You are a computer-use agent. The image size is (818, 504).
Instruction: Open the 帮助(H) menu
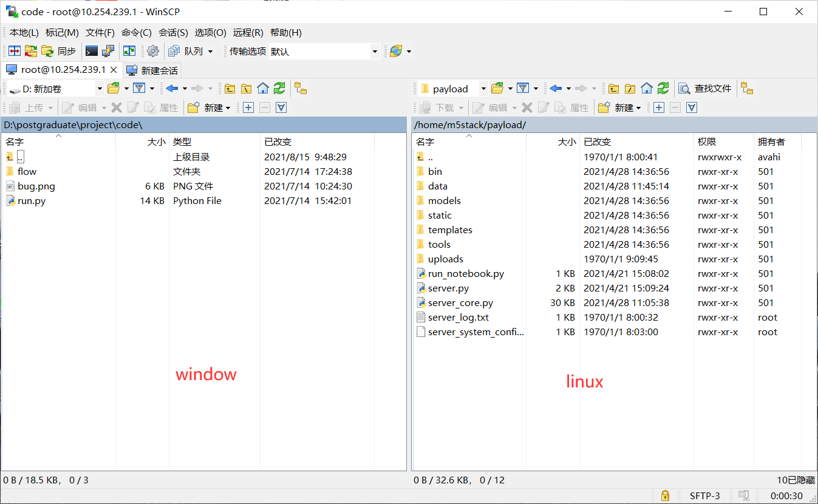pos(286,33)
